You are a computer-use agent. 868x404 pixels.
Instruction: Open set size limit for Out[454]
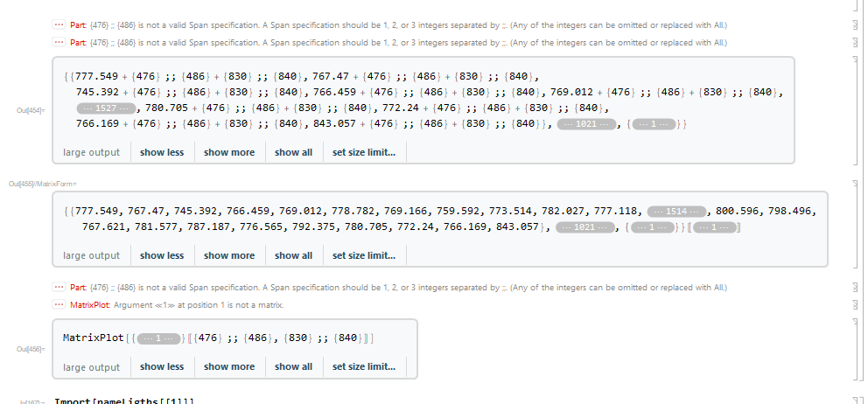364,152
